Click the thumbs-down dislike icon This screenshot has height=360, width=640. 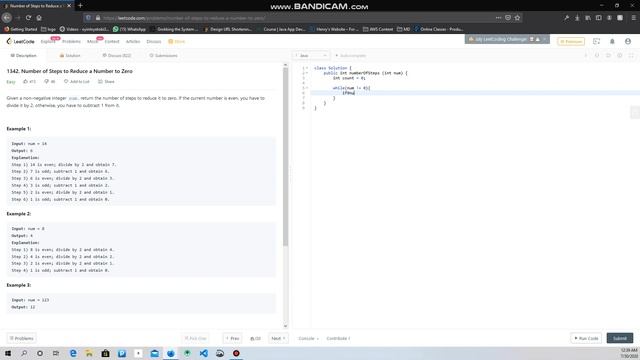pos(47,82)
